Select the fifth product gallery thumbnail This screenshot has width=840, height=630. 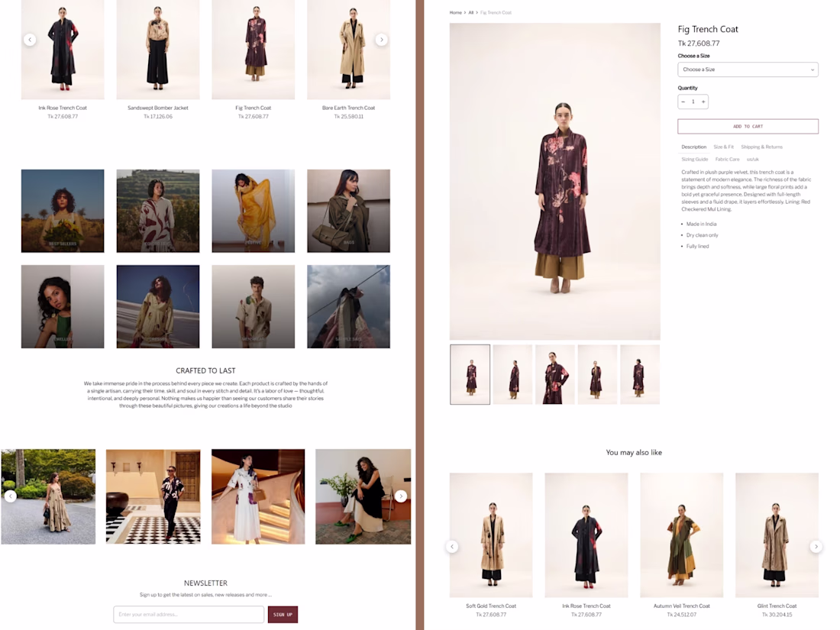[640, 374]
